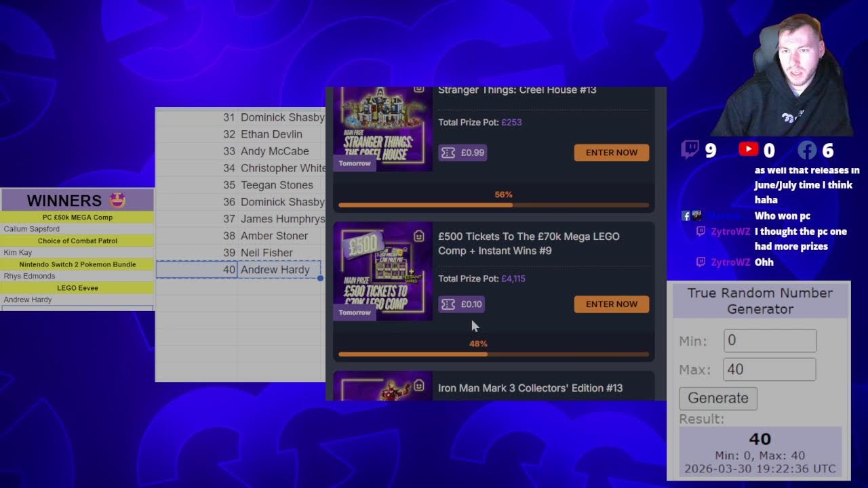Click the Total Prize Pot £253 text
Image resolution: width=868 pixels, height=488 pixels.
(x=480, y=123)
